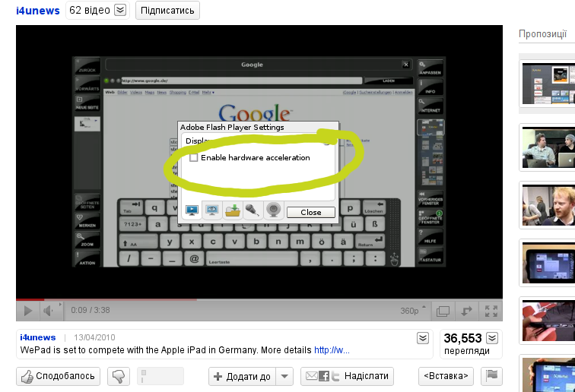The width and height of the screenshot is (575, 392).
Task: Open the i4unews channel link at top
Action: pyautogui.click(x=37, y=11)
